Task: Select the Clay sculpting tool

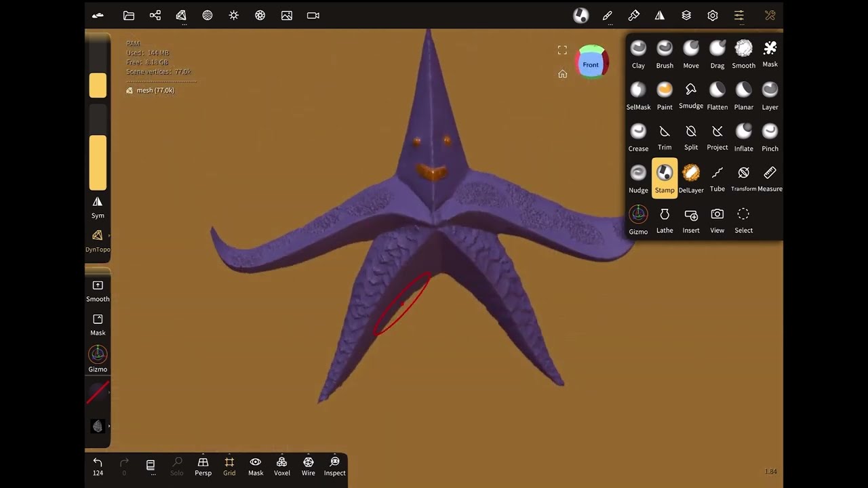Action: [x=638, y=55]
